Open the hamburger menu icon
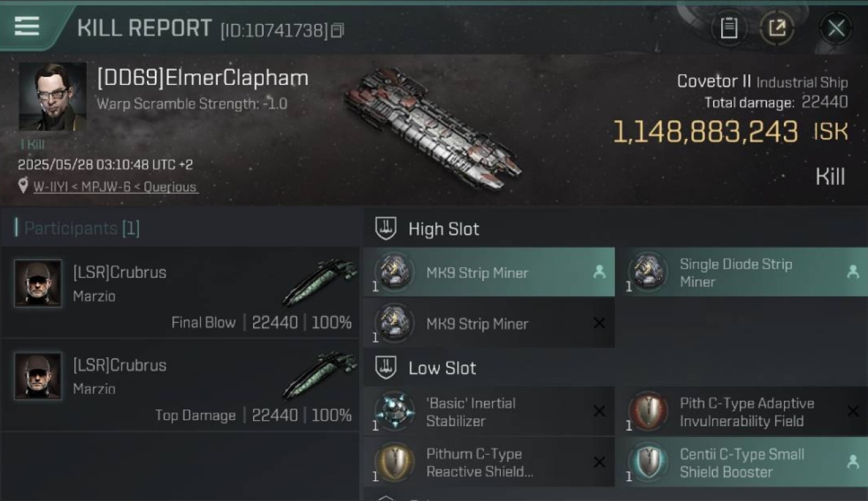The image size is (868, 501). click(x=27, y=27)
